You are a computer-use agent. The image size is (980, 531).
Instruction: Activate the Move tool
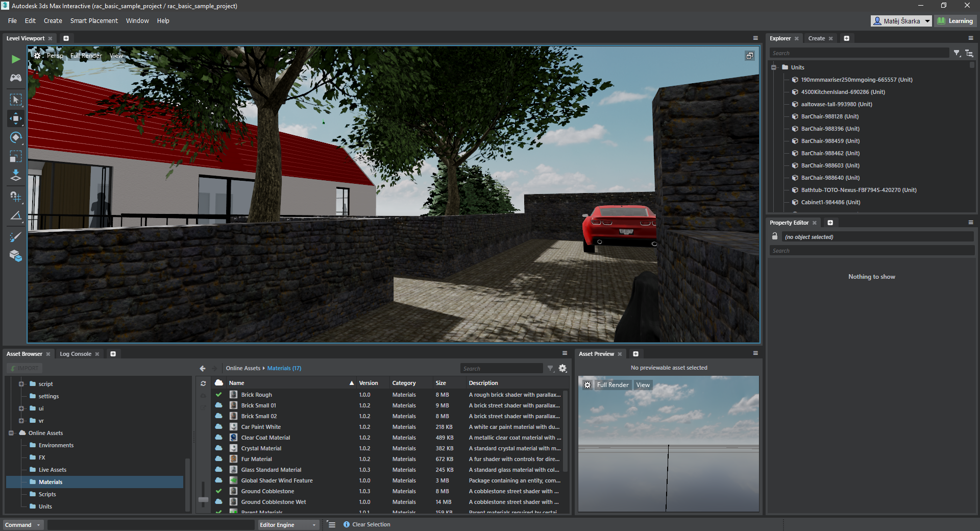point(16,118)
